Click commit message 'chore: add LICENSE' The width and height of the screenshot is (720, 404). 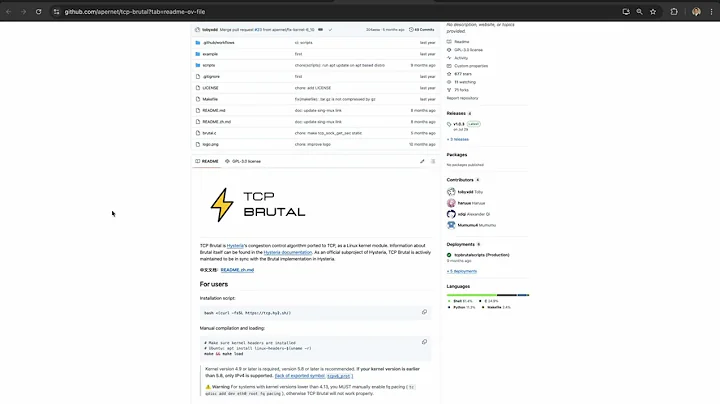313,88
